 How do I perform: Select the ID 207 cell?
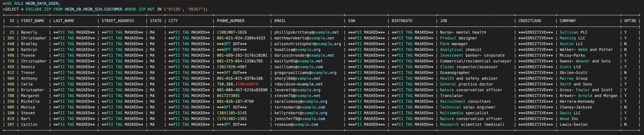(11, 125)
